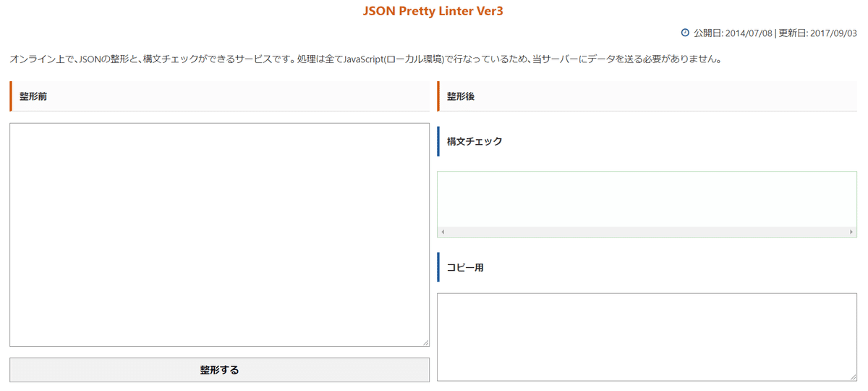Click the blue bar beside the コピー用 heading

pyautogui.click(x=438, y=267)
